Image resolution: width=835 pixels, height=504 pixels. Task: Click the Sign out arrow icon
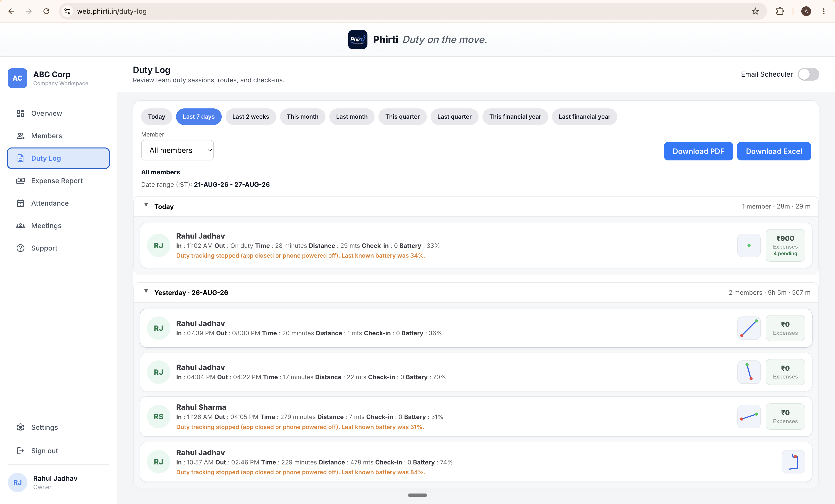coord(20,451)
